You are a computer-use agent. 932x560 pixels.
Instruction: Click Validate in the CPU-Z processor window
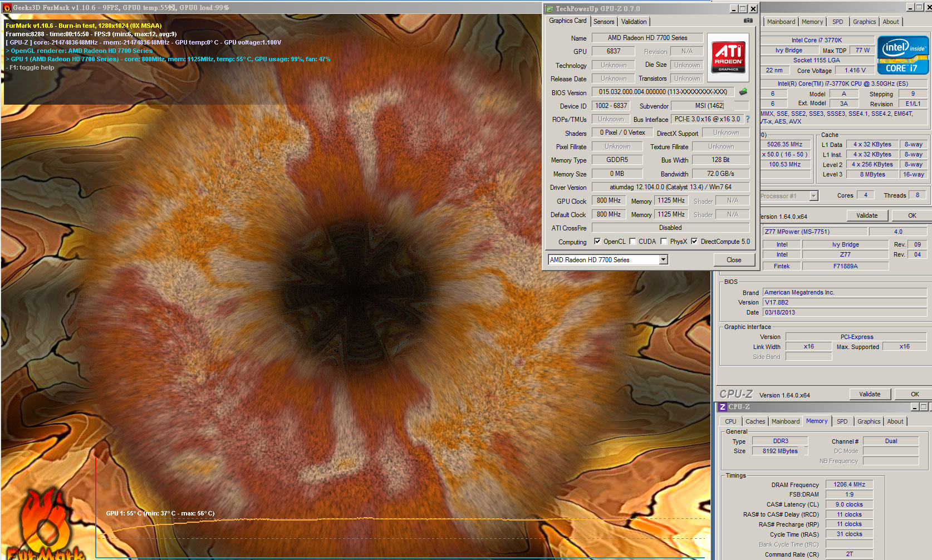pyautogui.click(x=867, y=215)
